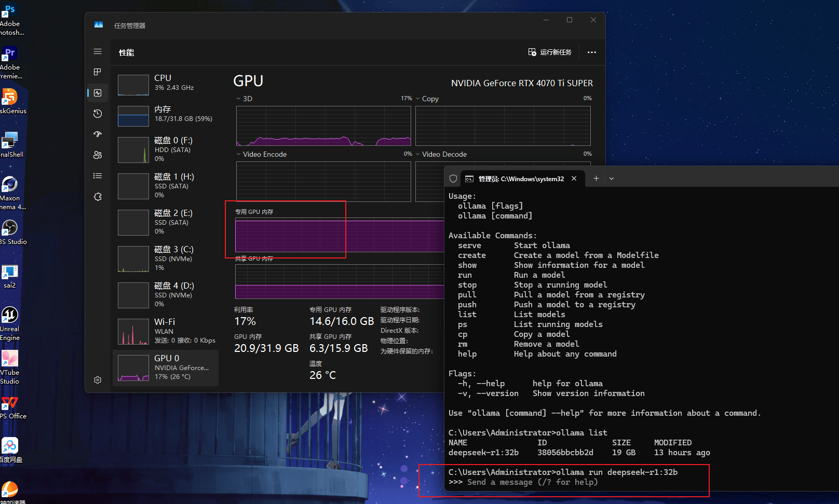This screenshot has width=839, height=504.
Task: Open the Users page sidebar icon
Action: (98, 155)
